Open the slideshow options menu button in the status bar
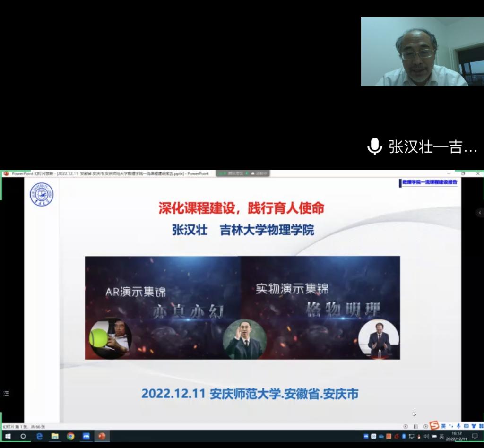This screenshot has width=484, height=448. pyautogui.click(x=415, y=426)
